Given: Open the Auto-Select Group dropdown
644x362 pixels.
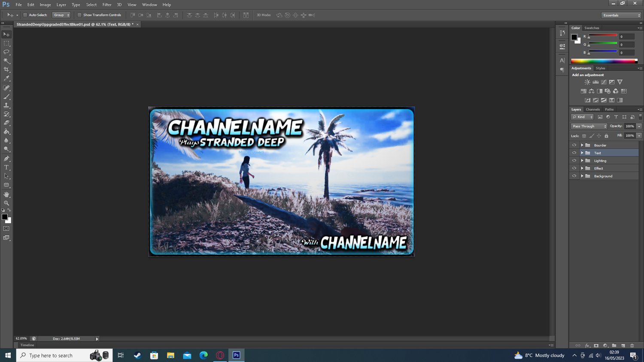Looking at the screenshot, I should coord(61,15).
